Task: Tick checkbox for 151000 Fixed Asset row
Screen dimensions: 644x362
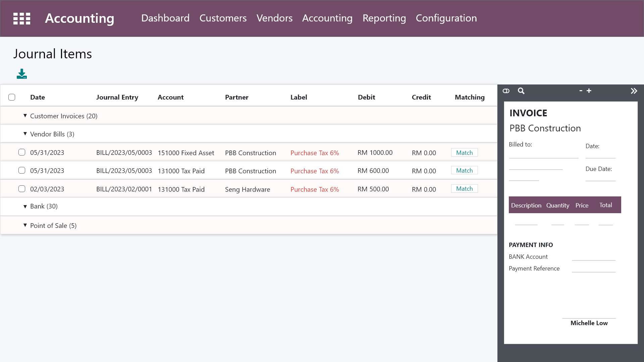Action: 22,153
